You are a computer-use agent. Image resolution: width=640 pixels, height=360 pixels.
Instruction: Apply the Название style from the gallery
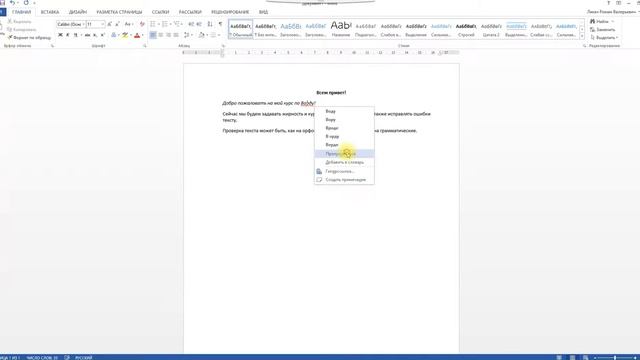coord(341,29)
